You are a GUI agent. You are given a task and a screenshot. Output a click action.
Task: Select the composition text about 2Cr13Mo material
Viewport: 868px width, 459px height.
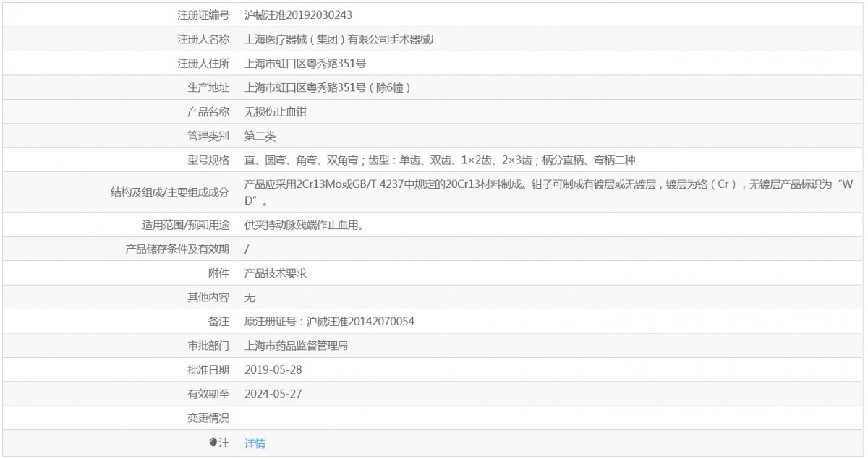click(x=549, y=193)
